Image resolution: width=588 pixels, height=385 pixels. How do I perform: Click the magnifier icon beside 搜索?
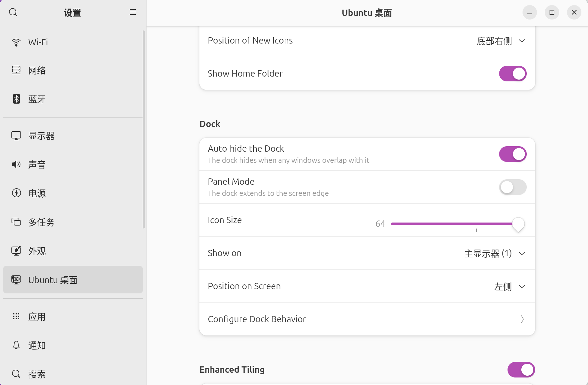(16, 374)
